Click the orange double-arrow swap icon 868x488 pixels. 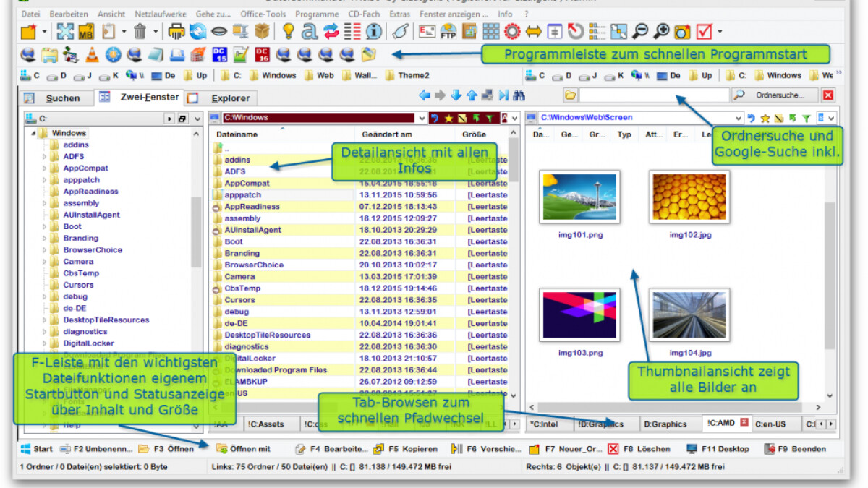[x=533, y=31]
